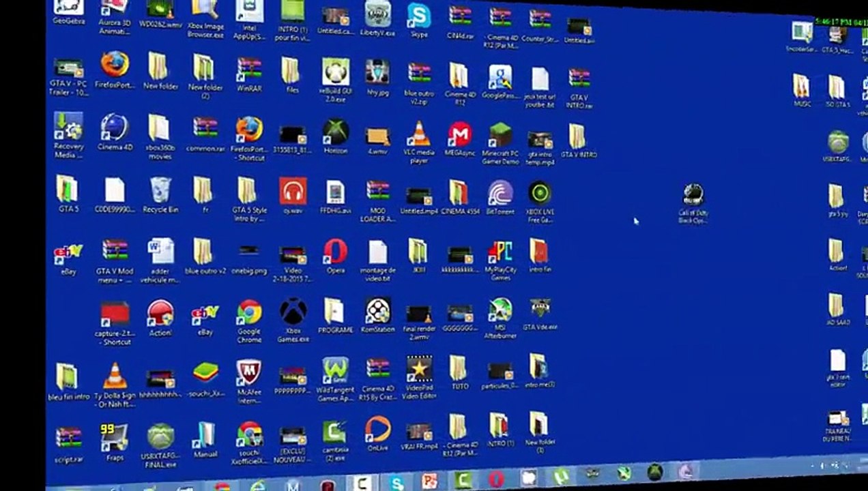Image resolution: width=868 pixels, height=491 pixels.
Task: Select the TUTO folder
Action: [x=459, y=373]
